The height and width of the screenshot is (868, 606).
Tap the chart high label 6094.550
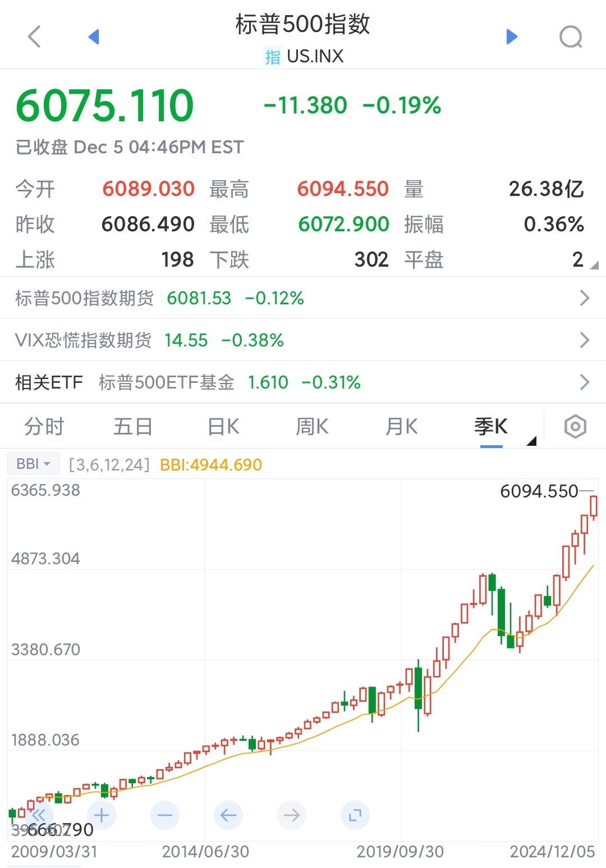(x=539, y=491)
